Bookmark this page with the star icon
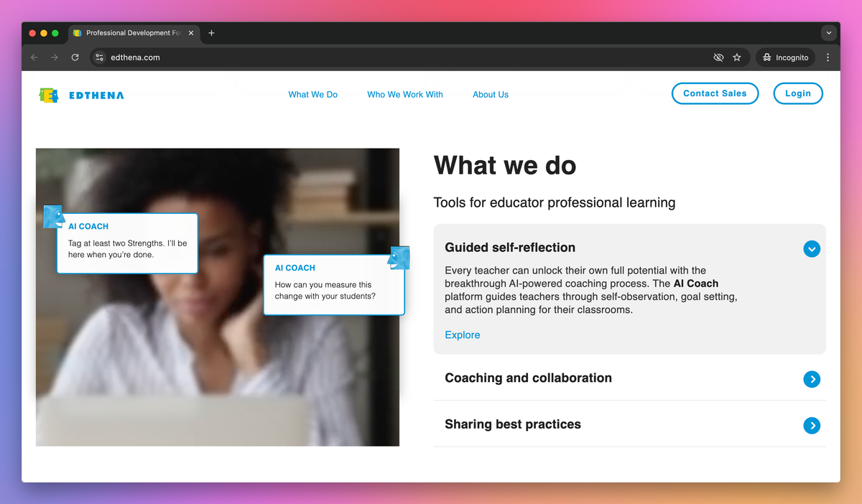Screen dimensions: 862x504 [737, 57]
